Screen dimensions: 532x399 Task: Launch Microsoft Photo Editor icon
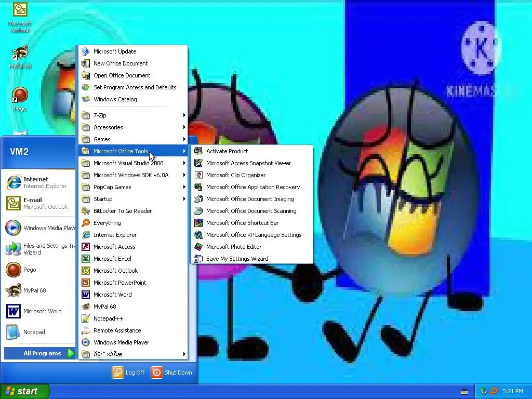198,247
